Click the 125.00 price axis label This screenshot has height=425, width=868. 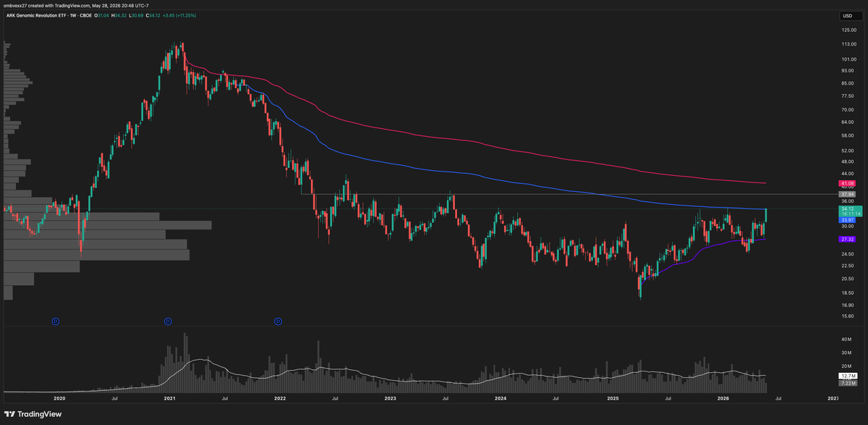[x=849, y=30]
